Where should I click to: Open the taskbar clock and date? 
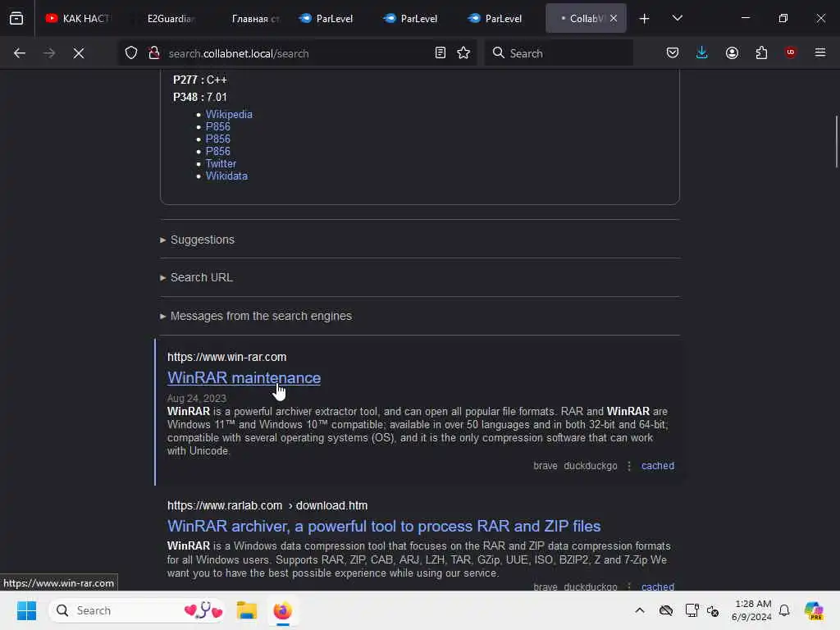click(x=751, y=610)
